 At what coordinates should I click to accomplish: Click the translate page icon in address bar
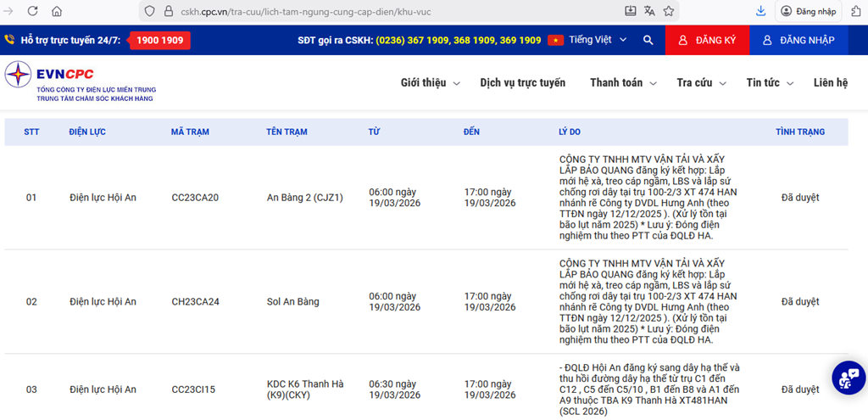click(x=649, y=11)
